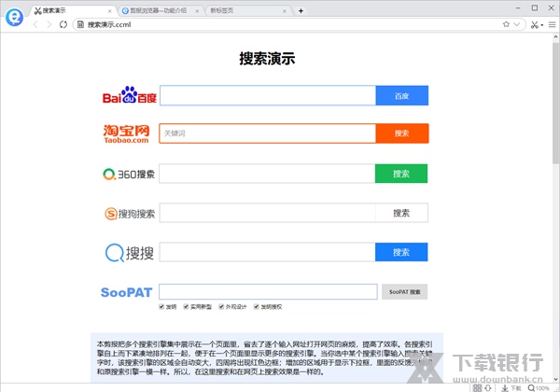Toggle the 外观设计 checkbox
This screenshot has height=392, width=560.
221,306
